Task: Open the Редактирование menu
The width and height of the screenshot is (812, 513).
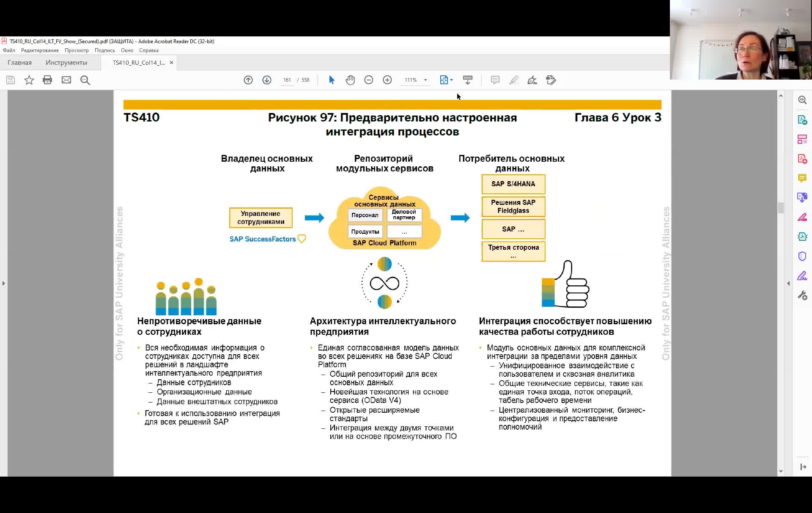Action: coord(40,50)
